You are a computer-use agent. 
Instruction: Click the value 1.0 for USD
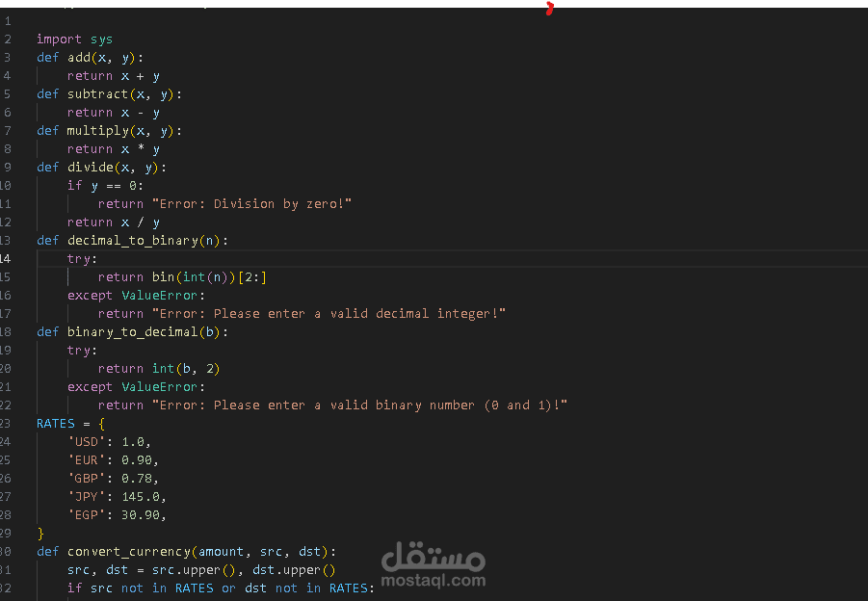tap(133, 442)
